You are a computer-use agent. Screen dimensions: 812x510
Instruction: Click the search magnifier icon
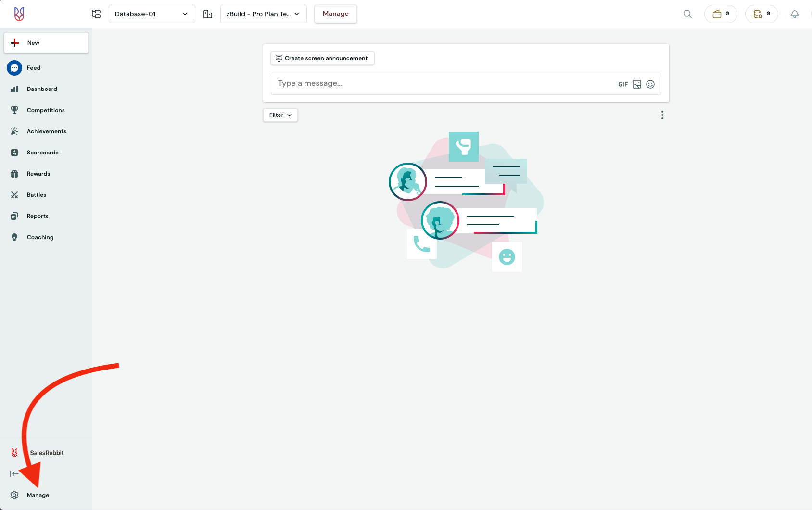[x=687, y=14]
